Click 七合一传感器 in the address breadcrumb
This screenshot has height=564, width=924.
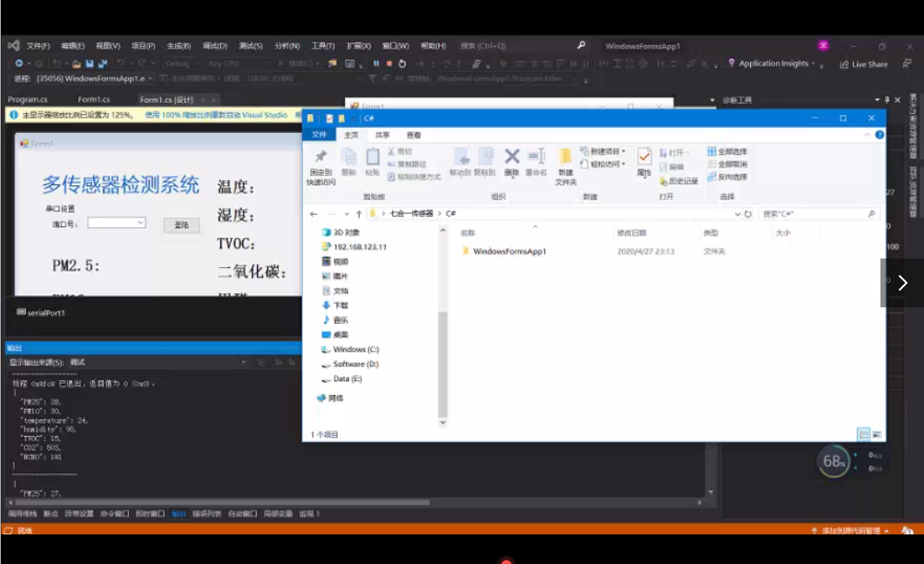coord(411,213)
